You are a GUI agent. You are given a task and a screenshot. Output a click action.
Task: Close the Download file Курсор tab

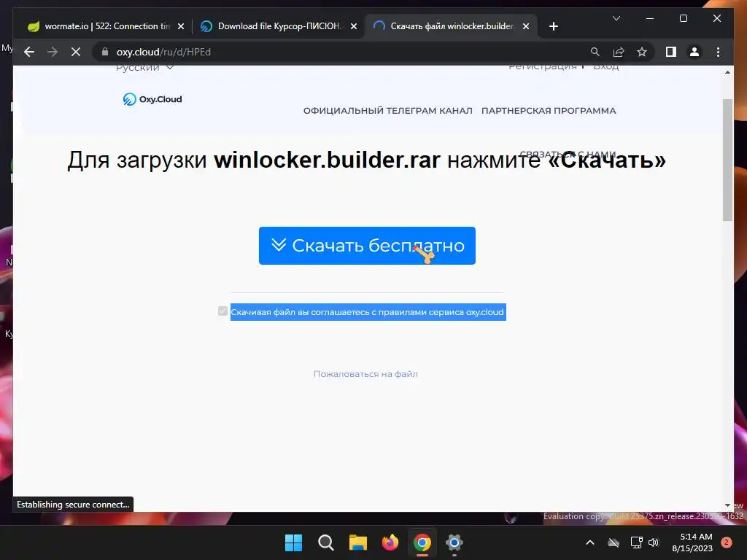pyautogui.click(x=354, y=27)
